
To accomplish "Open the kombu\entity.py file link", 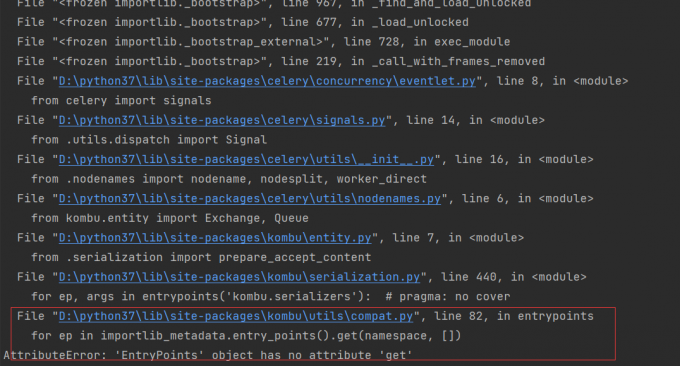I will (215, 238).
